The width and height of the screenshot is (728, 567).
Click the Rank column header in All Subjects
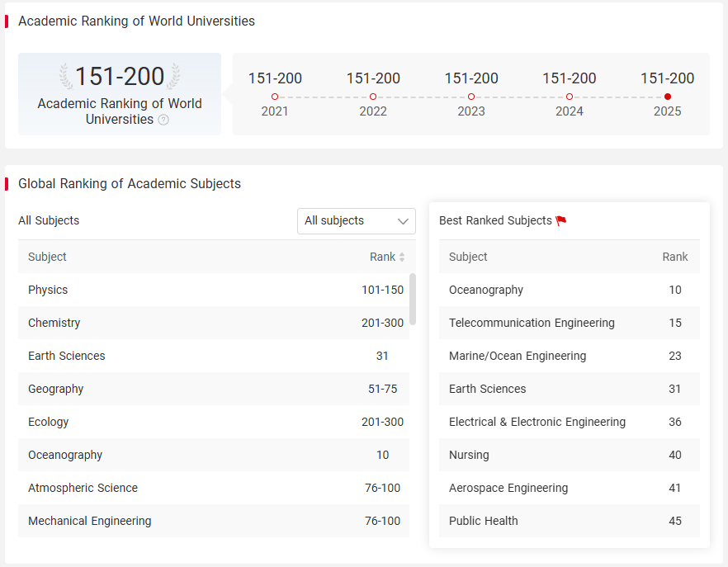[x=383, y=257]
